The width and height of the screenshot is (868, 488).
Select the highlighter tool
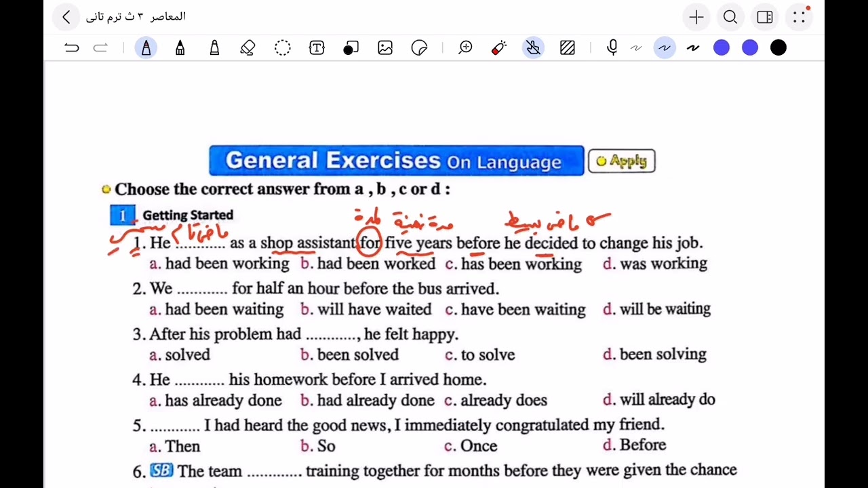click(214, 47)
